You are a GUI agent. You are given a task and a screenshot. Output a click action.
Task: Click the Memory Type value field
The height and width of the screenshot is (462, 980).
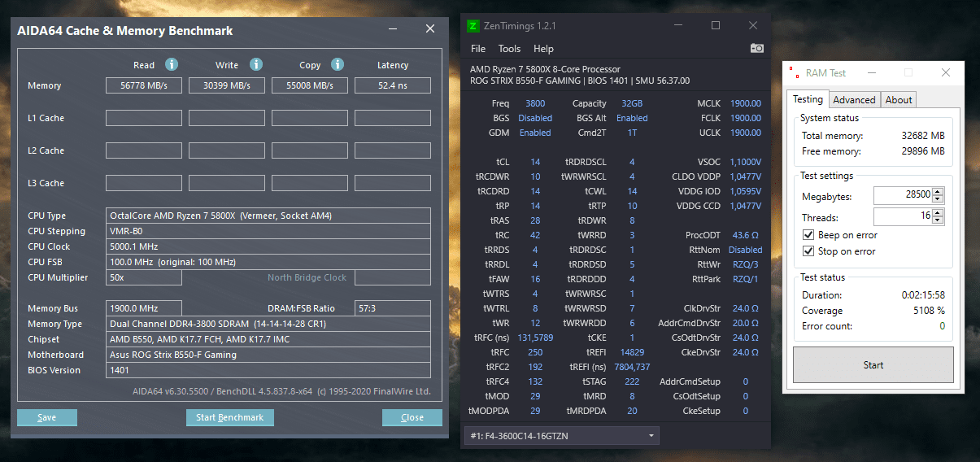(x=268, y=324)
